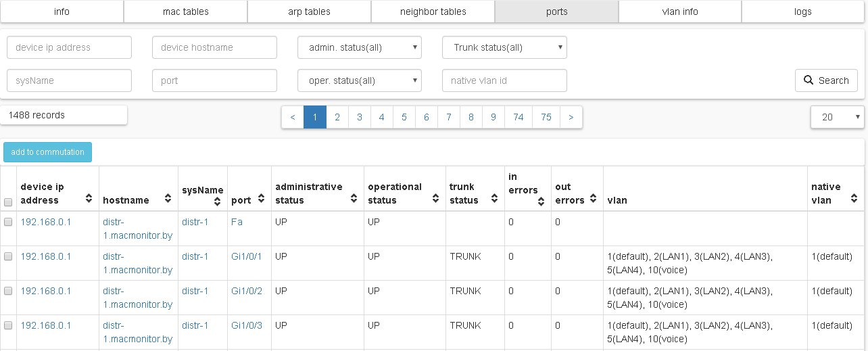Sort by administrative status column
This screenshot has height=351, width=868.
click(x=354, y=199)
